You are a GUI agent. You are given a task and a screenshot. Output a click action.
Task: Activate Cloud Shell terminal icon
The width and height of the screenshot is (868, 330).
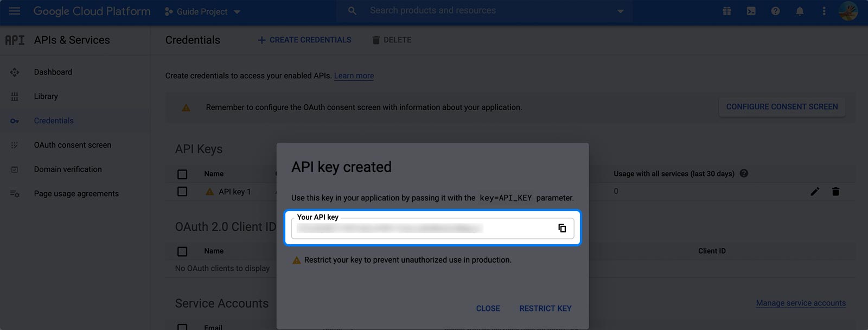[x=751, y=11]
